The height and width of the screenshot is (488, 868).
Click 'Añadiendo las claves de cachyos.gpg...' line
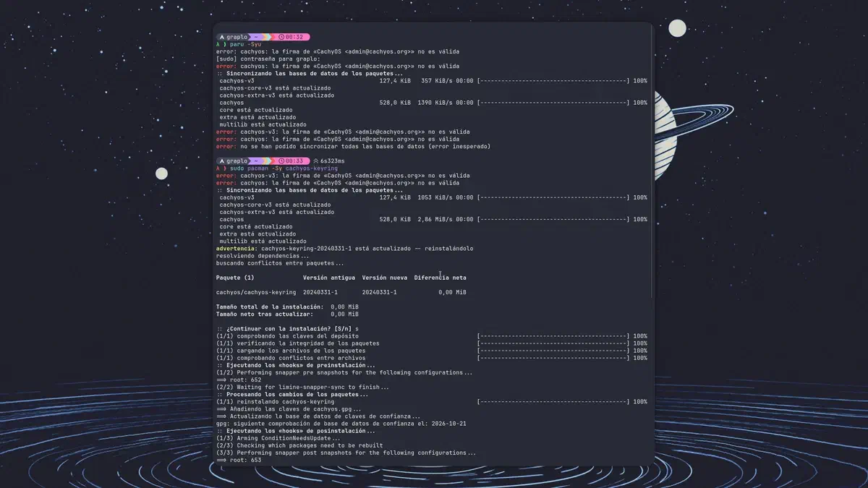[x=289, y=409]
